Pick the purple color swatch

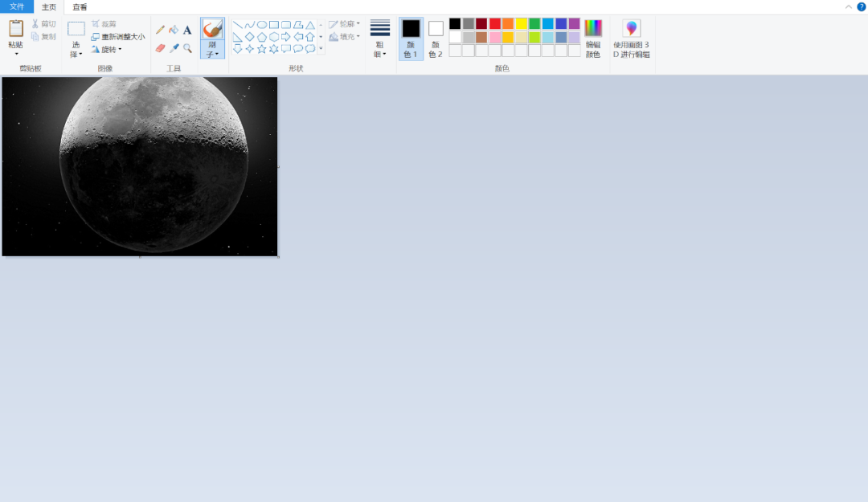[x=575, y=23]
